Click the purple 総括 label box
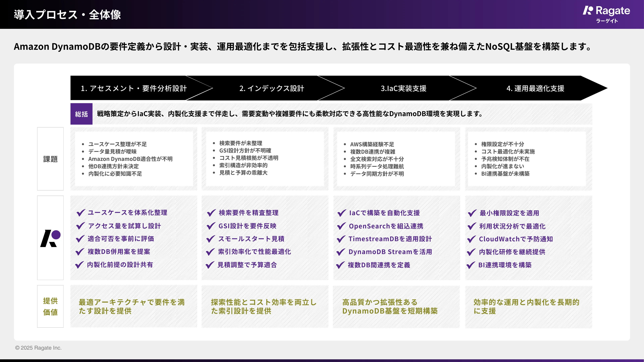The height and width of the screenshot is (362, 644). (x=82, y=114)
